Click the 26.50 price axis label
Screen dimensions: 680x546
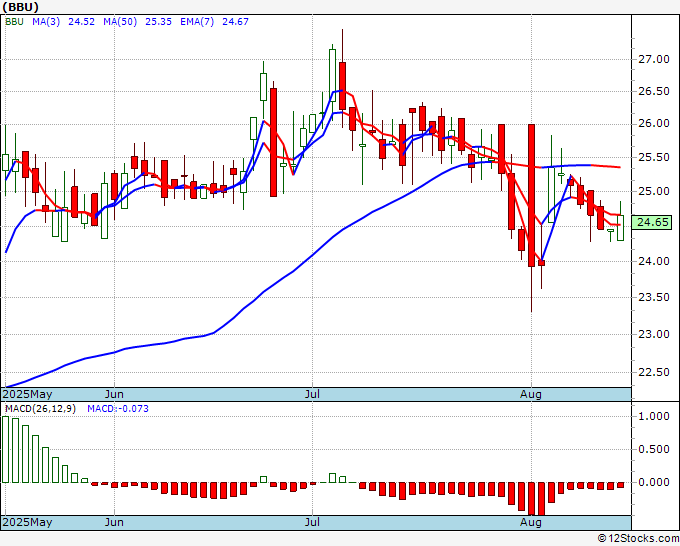click(654, 92)
